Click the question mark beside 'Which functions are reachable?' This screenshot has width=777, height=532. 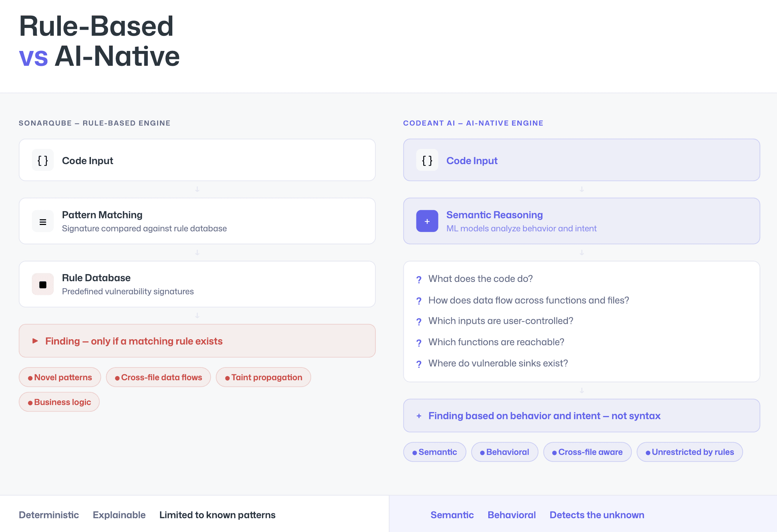(x=419, y=343)
